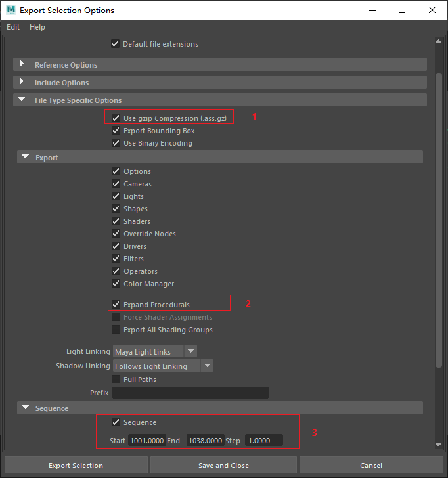Uncheck Export Bounding Box

point(116,131)
